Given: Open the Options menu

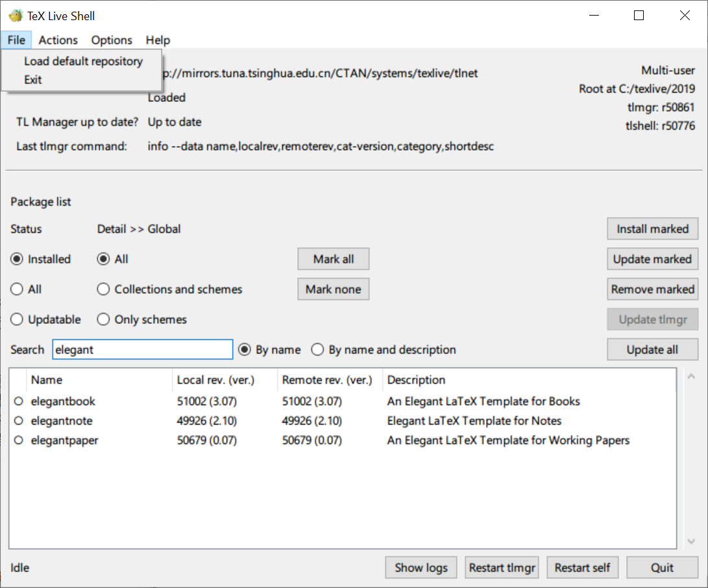Looking at the screenshot, I should [x=112, y=40].
